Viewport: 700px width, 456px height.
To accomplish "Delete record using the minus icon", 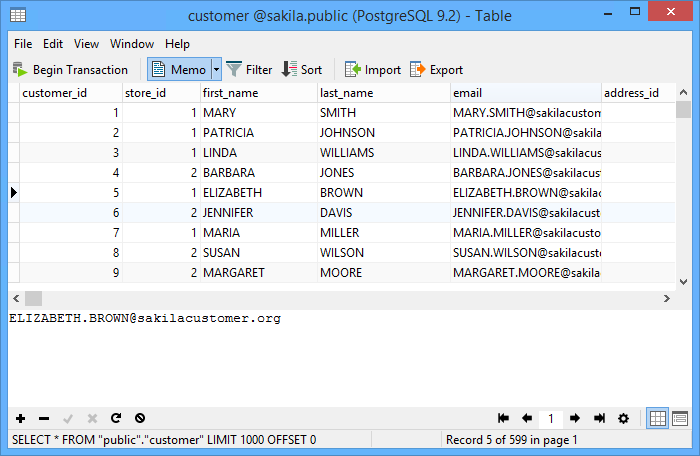I will click(x=44, y=418).
